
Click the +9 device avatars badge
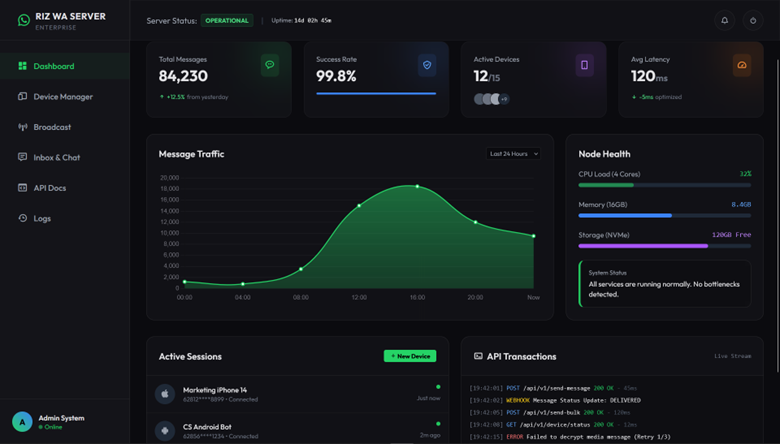(503, 99)
